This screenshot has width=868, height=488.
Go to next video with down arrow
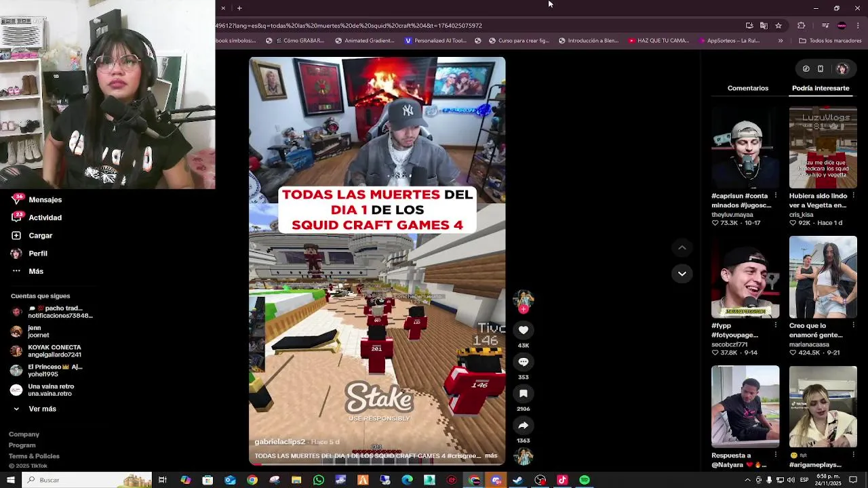pyautogui.click(x=682, y=273)
